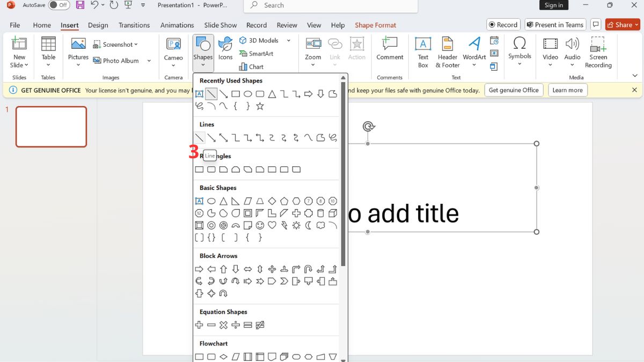The height and width of the screenshot is (362, 644).
Task: Select the sun basic shape
Action: (x=296, y=225)
